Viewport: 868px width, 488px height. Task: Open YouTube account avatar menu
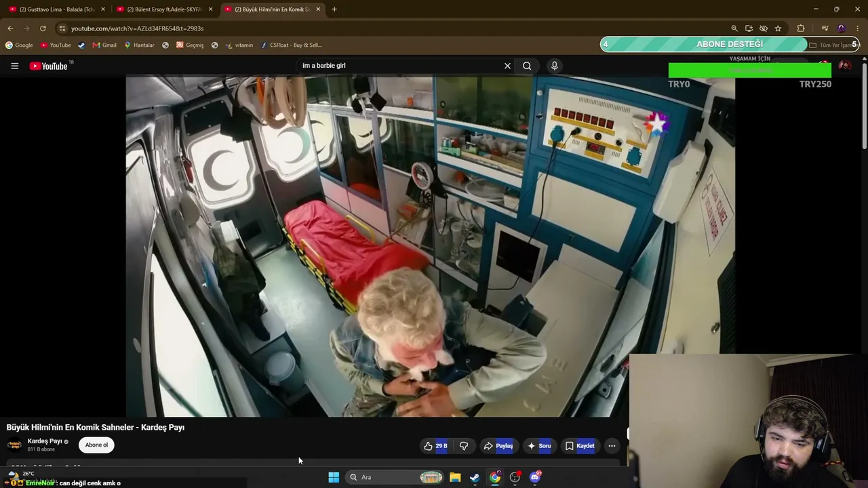click(x=845, y=66)
